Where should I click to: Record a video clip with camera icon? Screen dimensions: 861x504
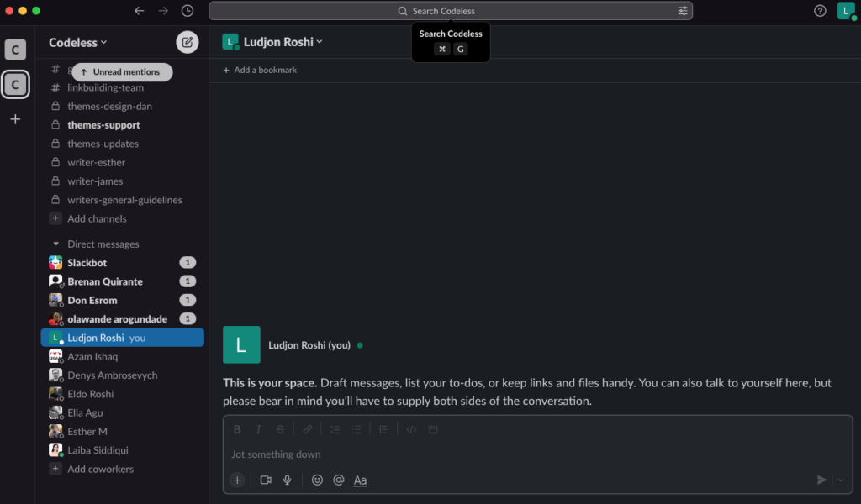pos(266,480)
